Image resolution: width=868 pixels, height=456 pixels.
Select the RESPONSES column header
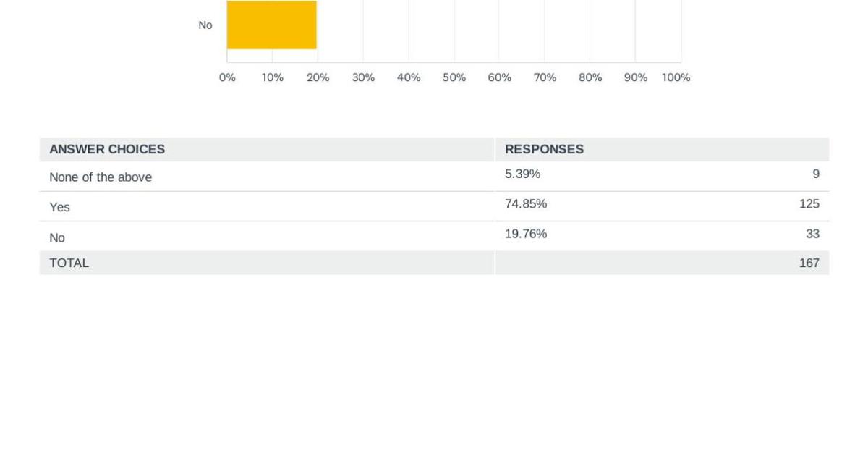coord(544,149)
